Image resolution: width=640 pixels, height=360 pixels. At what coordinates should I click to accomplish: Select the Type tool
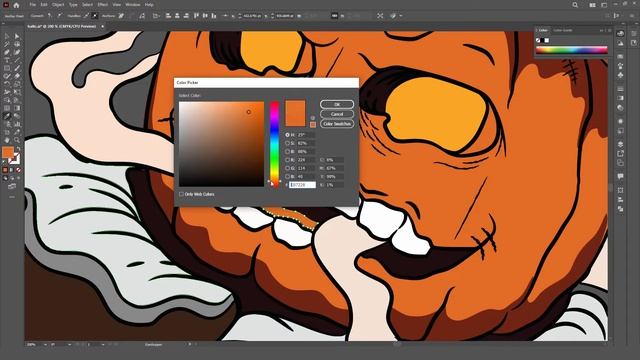click(7, 60)
